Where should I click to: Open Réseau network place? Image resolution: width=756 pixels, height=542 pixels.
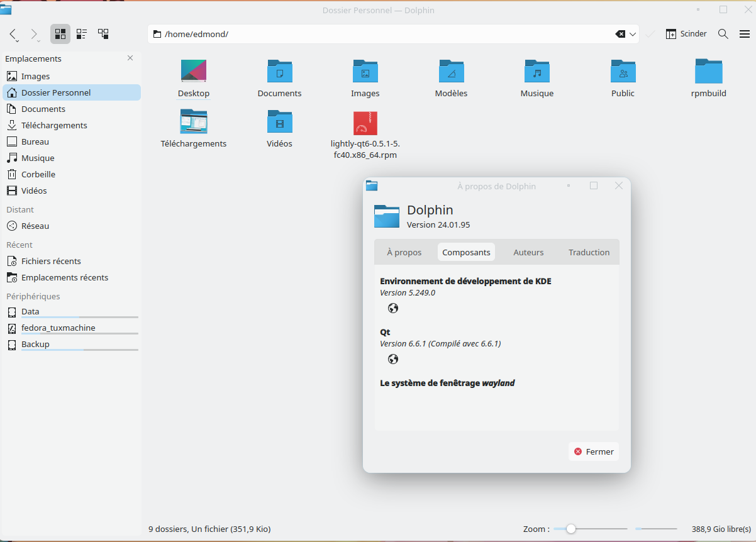72,226
